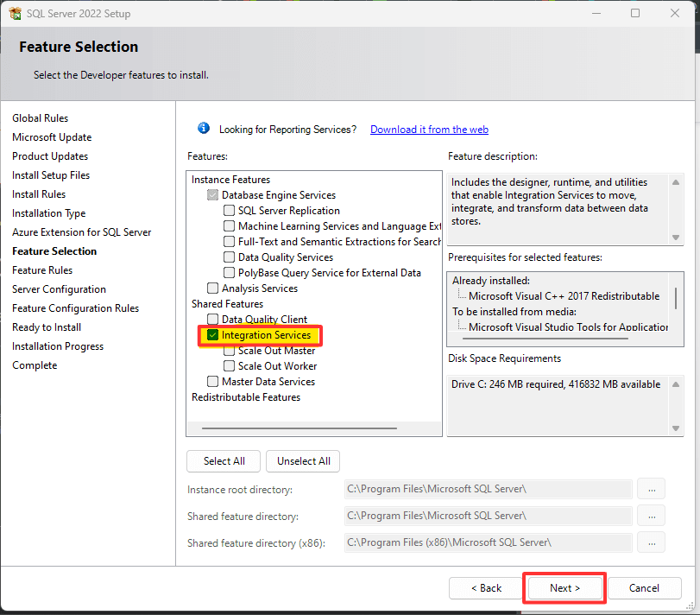Click the To be installed from media heading
Screen dimensions: 700x615
(514, 312)
